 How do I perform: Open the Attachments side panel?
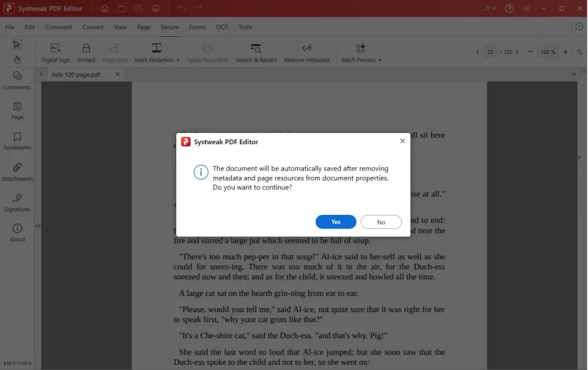[x=17, y=172]
